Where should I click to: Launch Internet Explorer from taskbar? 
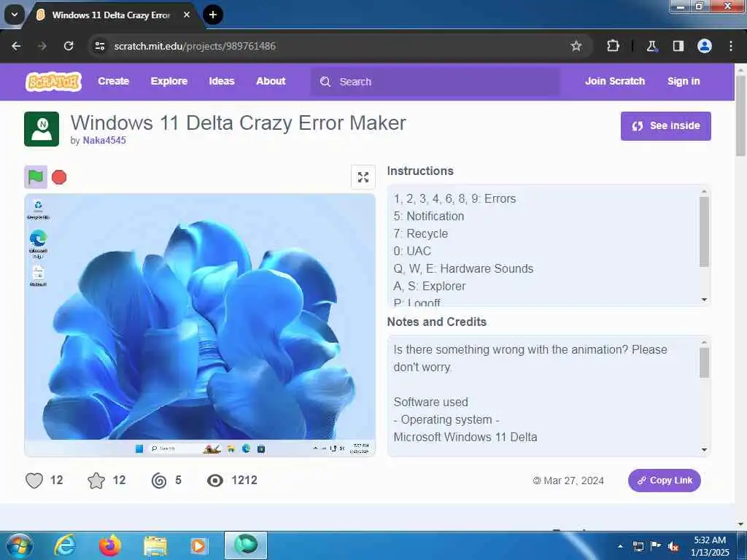click(x=65, y=545)
